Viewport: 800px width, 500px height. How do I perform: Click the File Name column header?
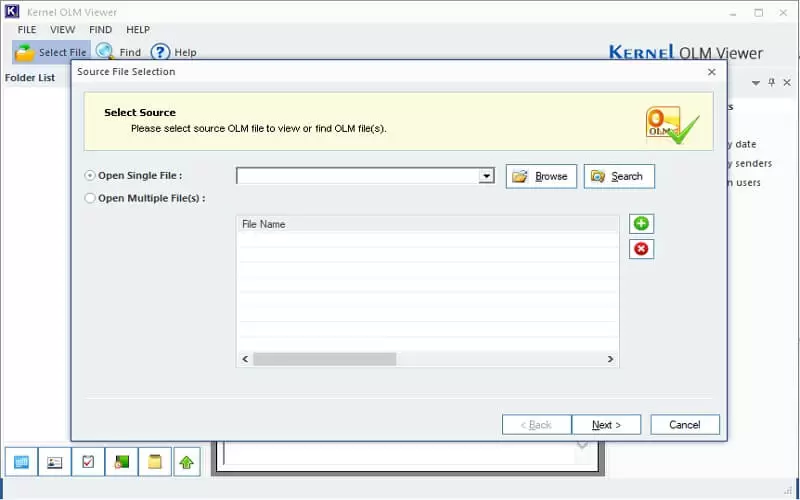(x=428, y=224)
